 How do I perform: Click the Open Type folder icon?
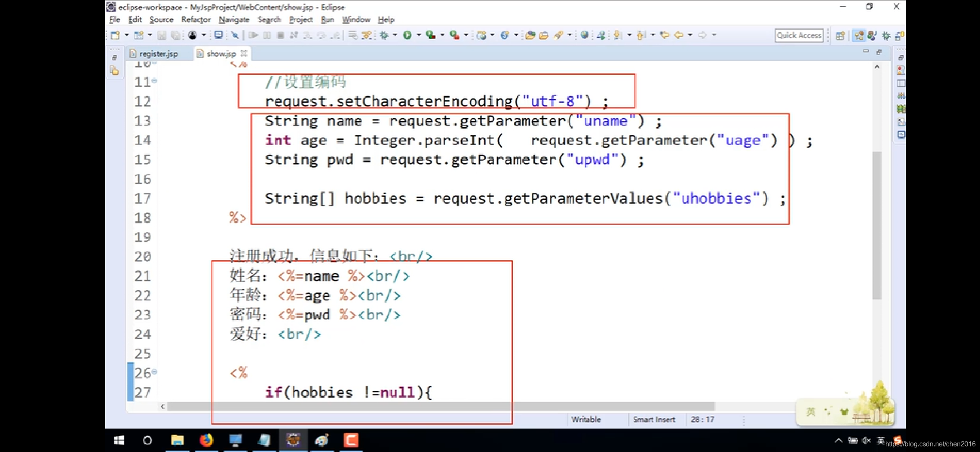530,36
